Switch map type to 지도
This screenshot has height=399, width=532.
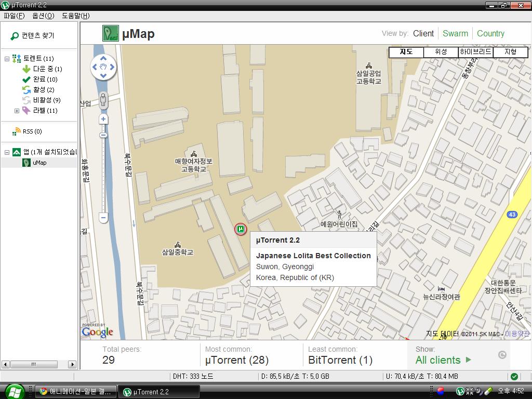(x=406, y=52)
